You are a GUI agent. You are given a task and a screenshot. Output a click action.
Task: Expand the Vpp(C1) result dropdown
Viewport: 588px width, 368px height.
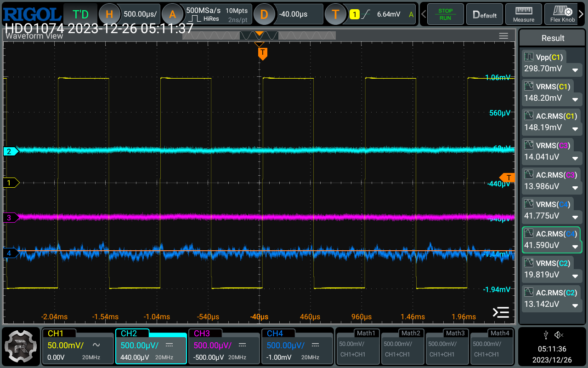point(575,70)
